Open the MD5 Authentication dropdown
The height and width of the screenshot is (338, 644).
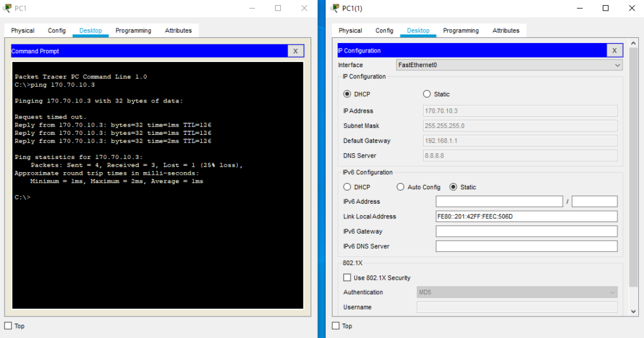coord(517,292)
